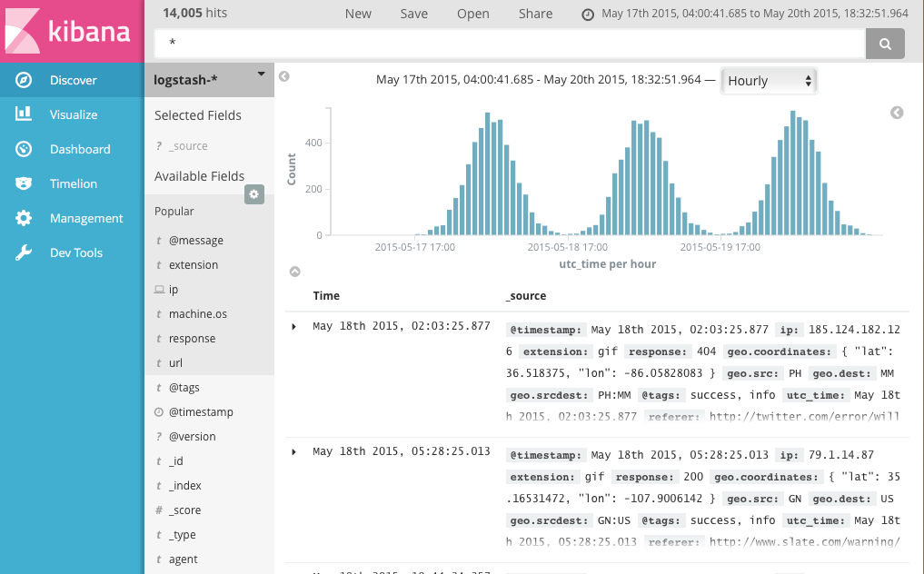
Task: Click the Save menu item
Action: 413,14
